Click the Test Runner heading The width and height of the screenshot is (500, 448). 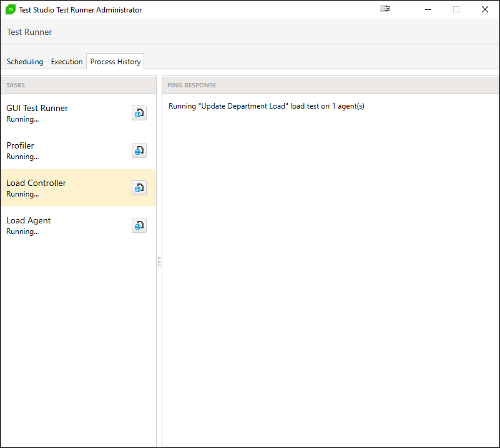point(29,32)
